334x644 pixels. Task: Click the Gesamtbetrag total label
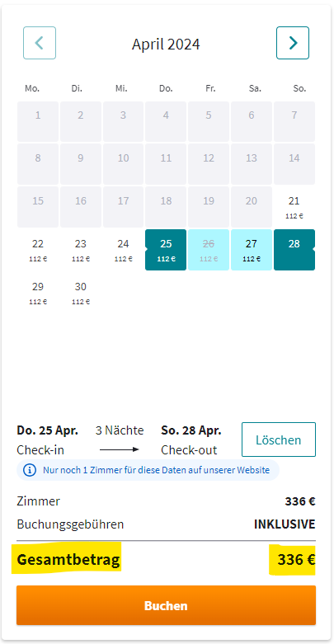pyautogui.click(x=68, y=559)
